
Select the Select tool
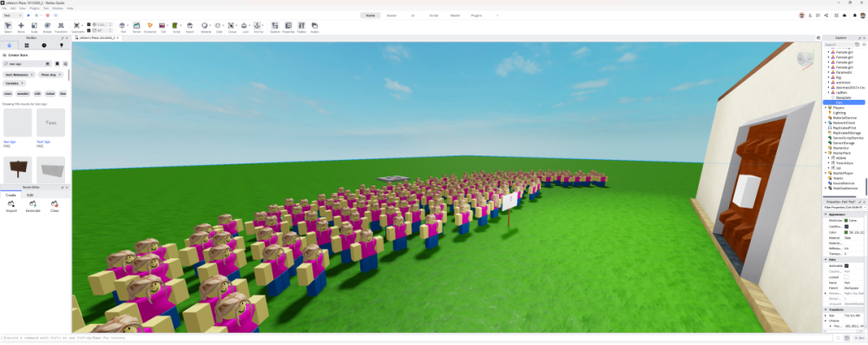[8, 27]
